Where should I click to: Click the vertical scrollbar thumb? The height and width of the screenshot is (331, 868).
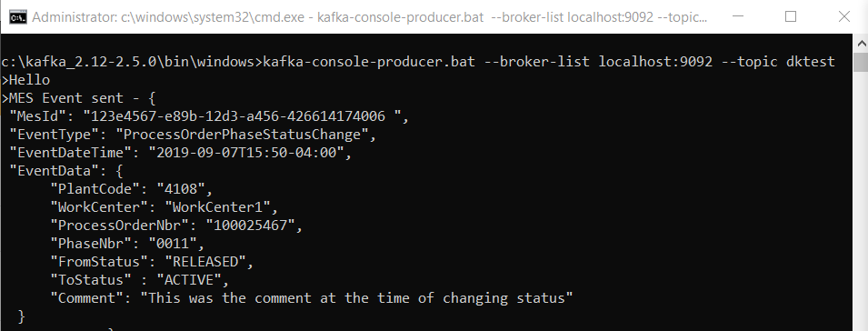click(861, 62)
